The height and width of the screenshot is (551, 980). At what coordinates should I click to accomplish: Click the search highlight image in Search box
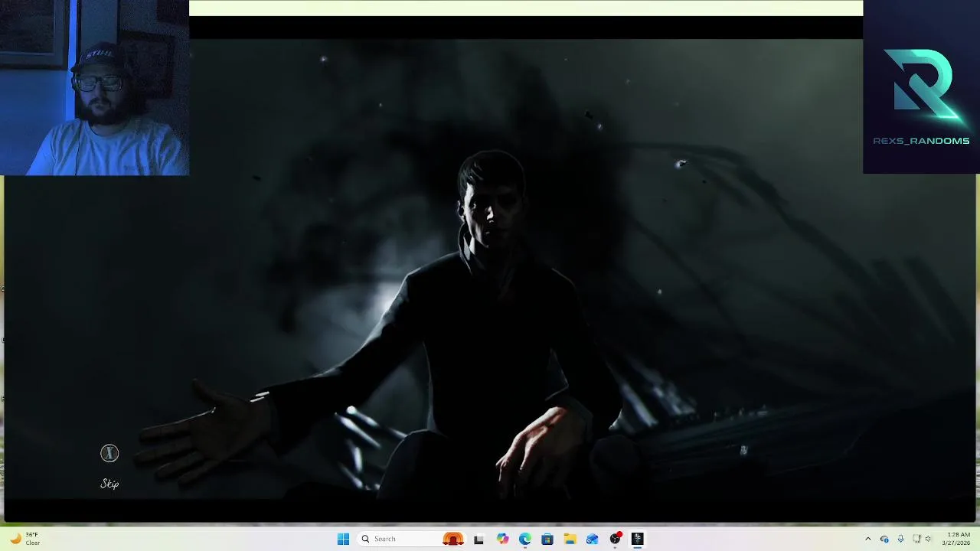(x=453, y=539)
